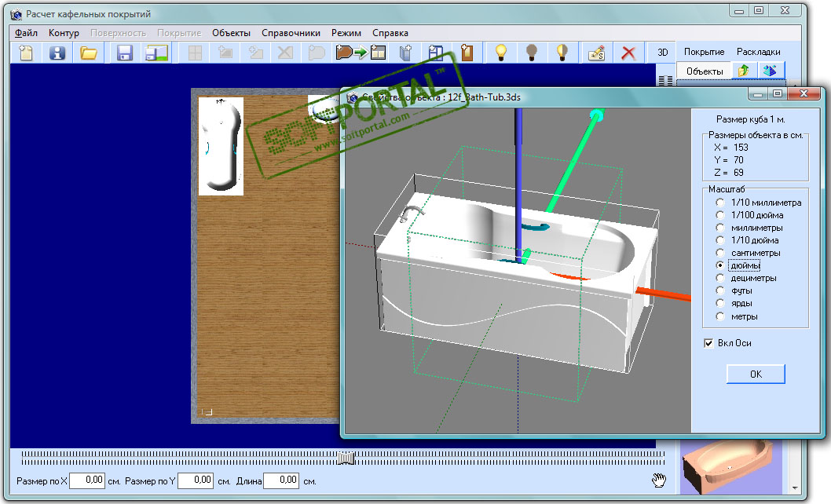Screen dimensions: 831x504
Task: Open the Файл menu
Action: 26,33
